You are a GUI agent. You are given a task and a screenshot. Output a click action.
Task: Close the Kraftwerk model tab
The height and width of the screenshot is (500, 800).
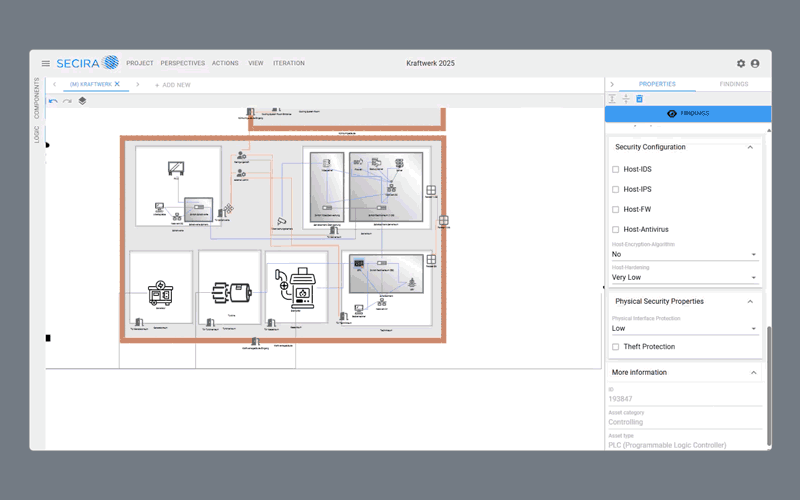[117, 84]
